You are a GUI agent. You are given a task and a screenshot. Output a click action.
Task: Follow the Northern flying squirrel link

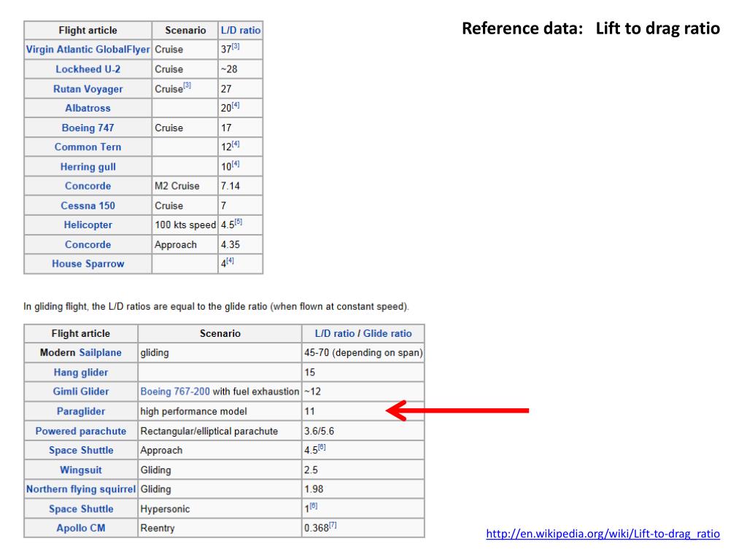click(80, 489)
